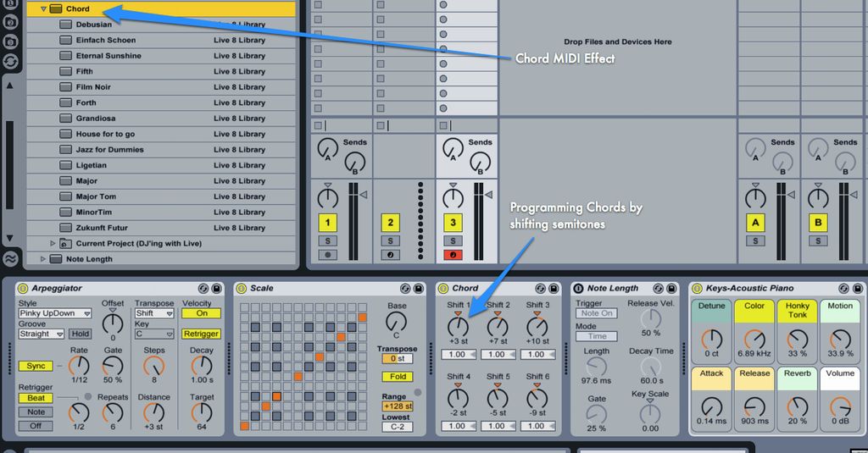Expand the Current Project folder triangle
This screenshot has width=868, height=453.
(x=53, y=243)
